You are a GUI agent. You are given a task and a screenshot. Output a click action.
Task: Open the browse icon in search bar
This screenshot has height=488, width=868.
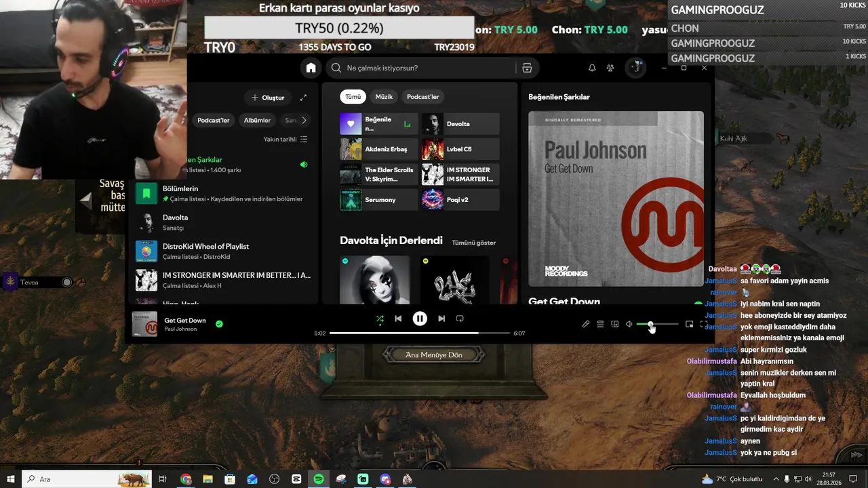[527, 68]
